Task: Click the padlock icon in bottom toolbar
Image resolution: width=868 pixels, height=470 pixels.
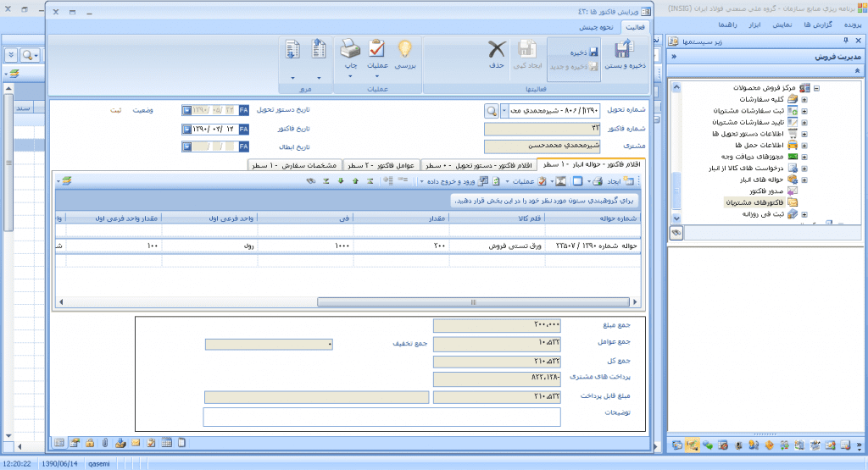Action: click(x=89, y=442)
